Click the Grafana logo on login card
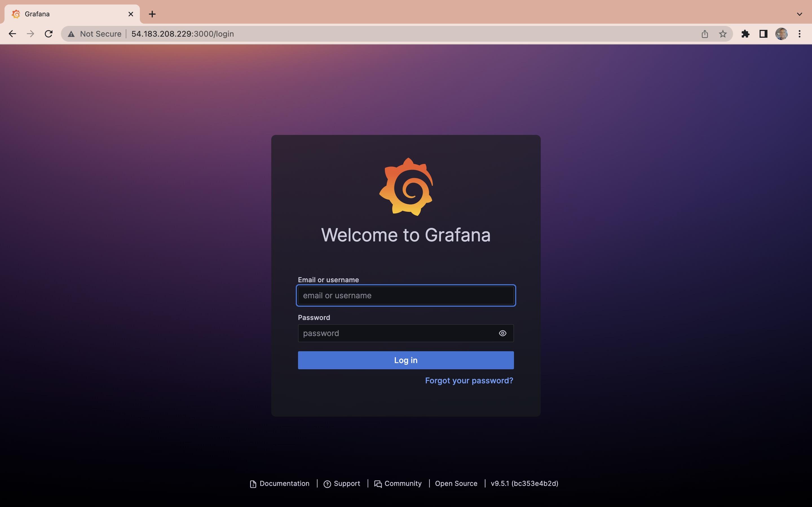The image size is (812, 507). pyautogui.click(x=406, y=187)
